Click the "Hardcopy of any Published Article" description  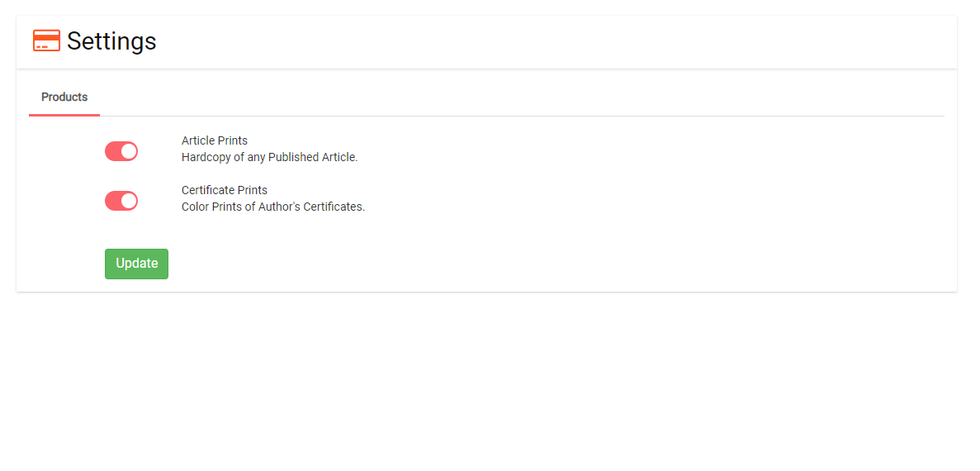[269, 157]
